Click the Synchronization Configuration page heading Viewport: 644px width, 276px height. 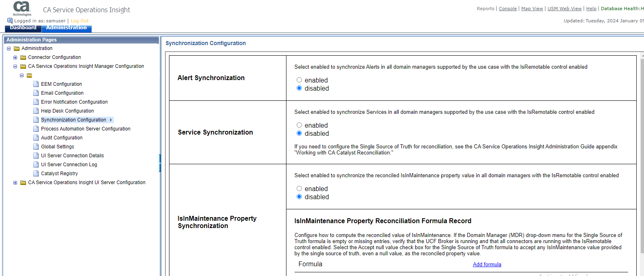pyautogui.click(x=206, y=43)
